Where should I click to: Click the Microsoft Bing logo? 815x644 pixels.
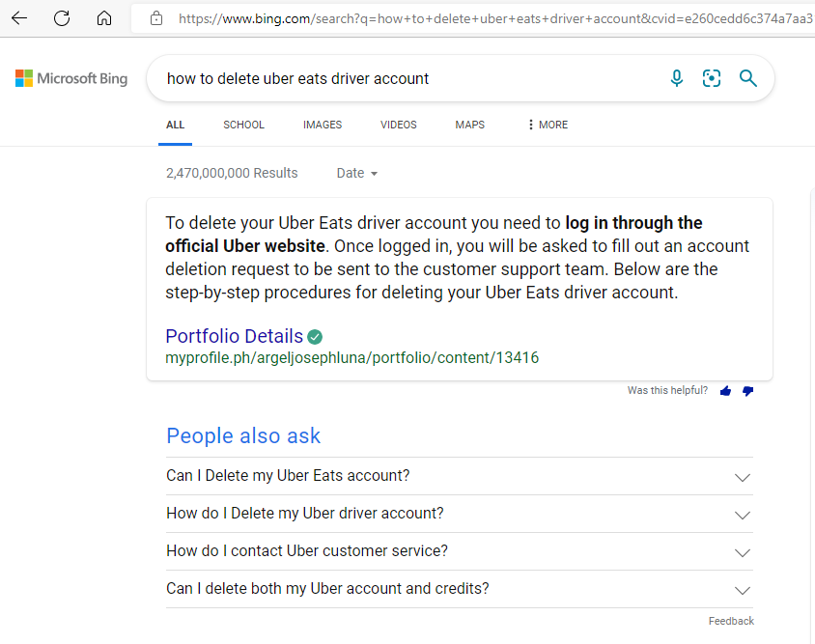tap(71, 78)
